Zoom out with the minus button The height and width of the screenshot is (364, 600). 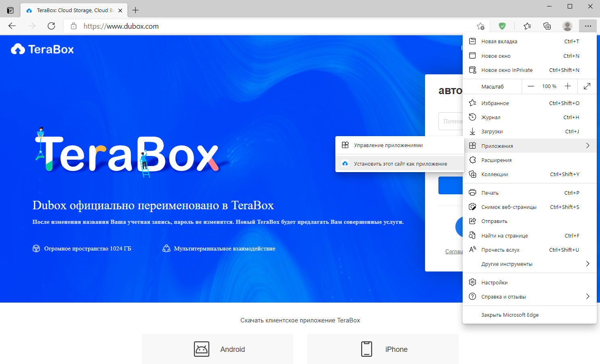point(531,86)
